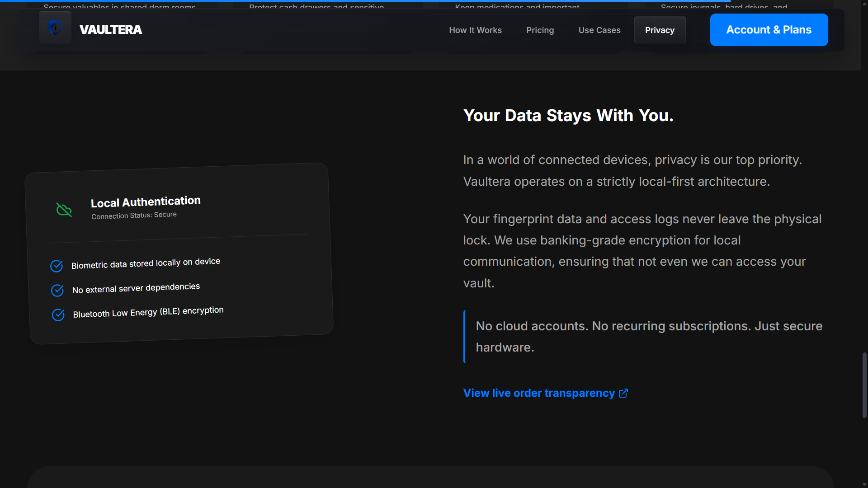Click the Local Authentication card title
Viewport: 868px width, 488px height.
146,202
